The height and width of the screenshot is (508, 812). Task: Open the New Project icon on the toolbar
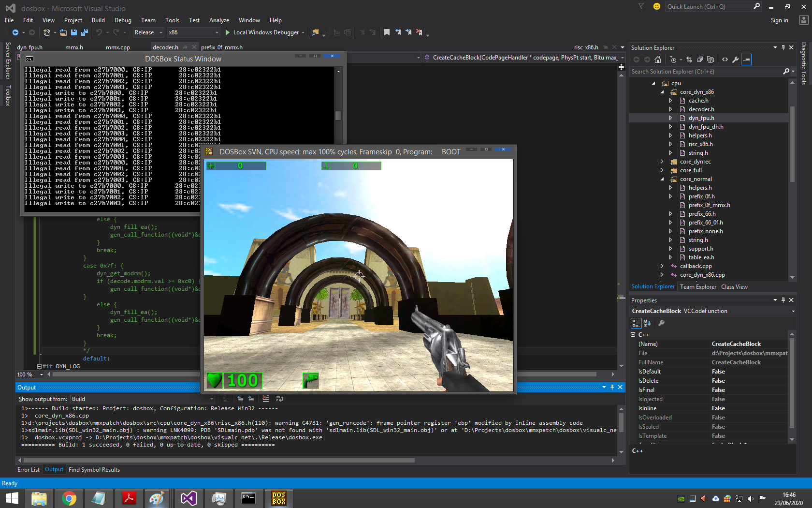[x=46, y=32]
